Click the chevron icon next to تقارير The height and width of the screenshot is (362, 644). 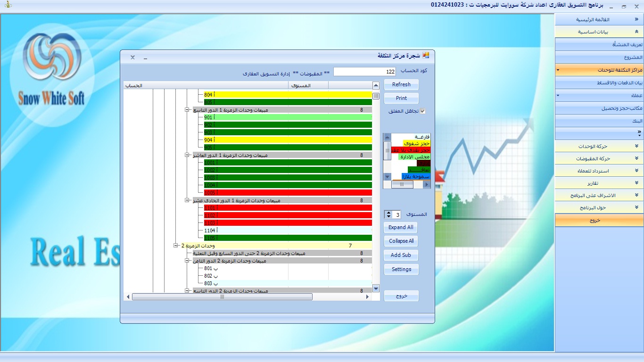click(636, 183)
